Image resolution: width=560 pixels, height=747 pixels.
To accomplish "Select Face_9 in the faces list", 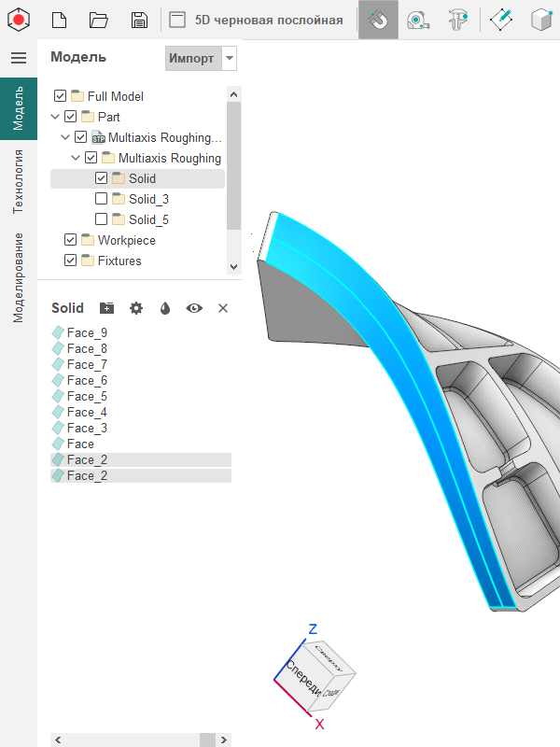I will point(87,332).
